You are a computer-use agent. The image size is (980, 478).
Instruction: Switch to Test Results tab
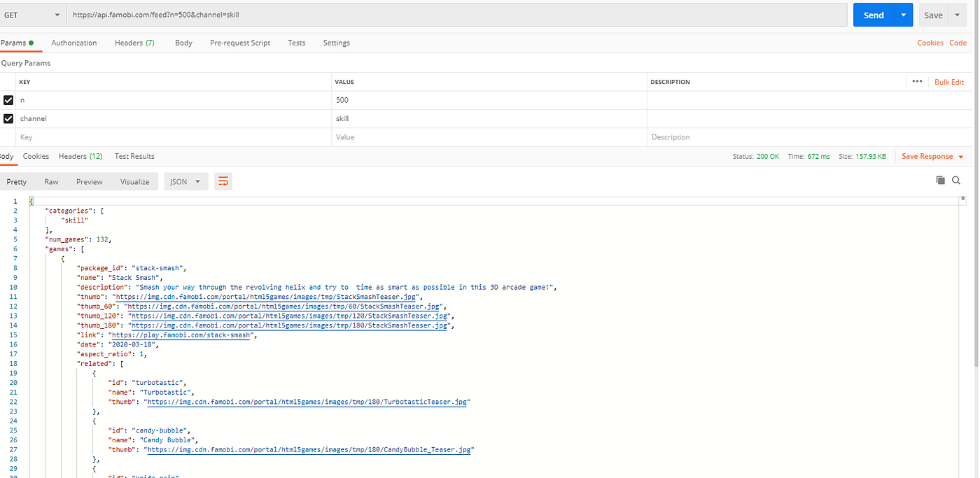tap(134, 156)
